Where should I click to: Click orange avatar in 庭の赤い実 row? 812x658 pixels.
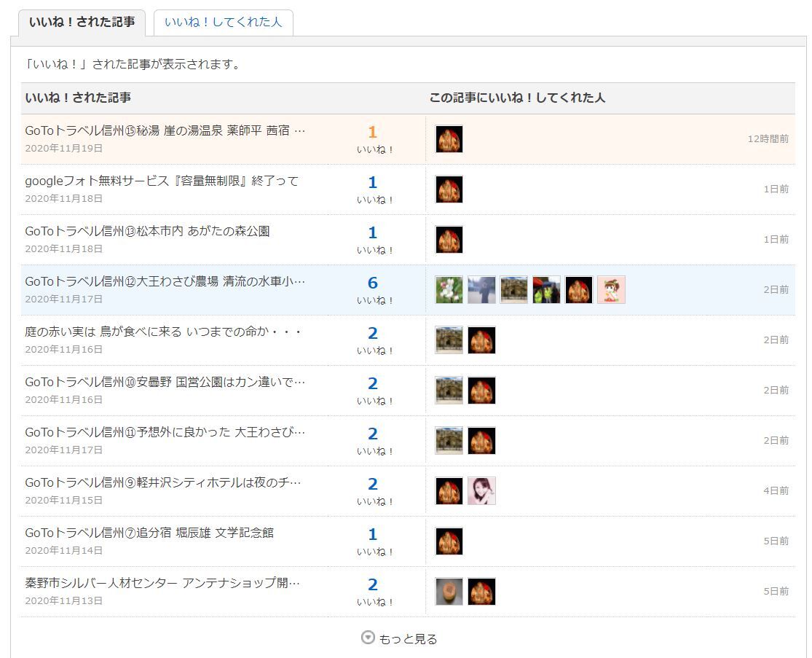click(x=481, y=340)
